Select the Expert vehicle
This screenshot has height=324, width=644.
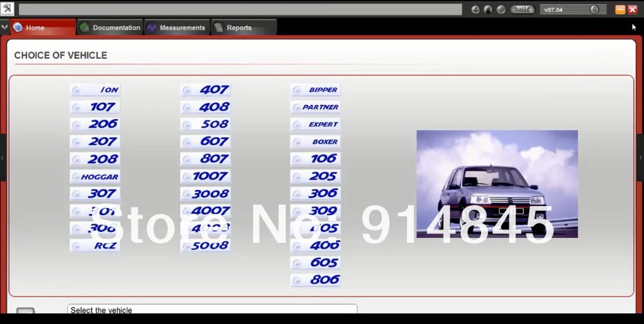click(316, 124)
